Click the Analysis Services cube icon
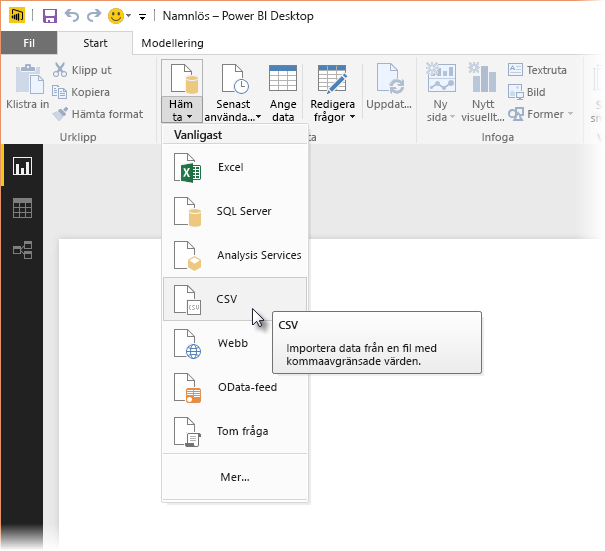This screenshot has height=551, width=605. (x=187, y=256)
